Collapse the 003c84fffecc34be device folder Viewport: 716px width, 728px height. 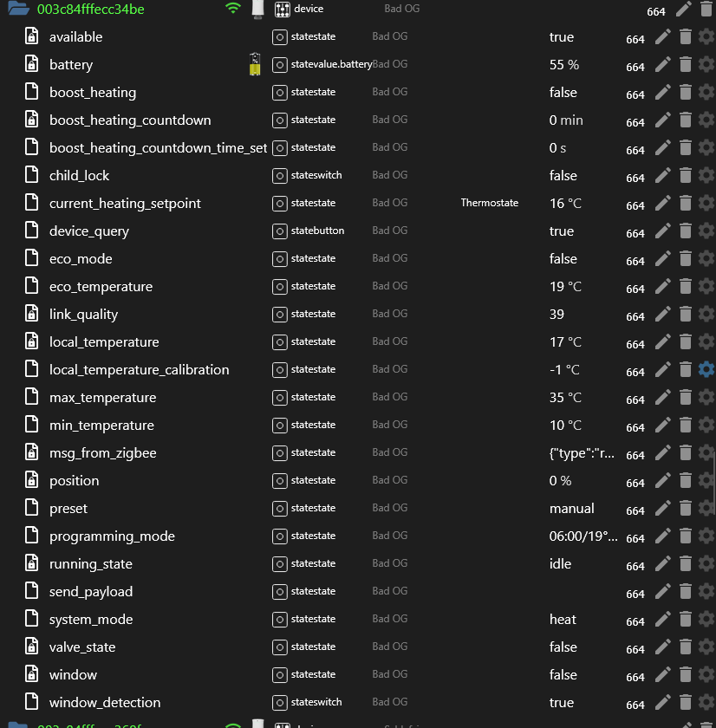(19, 10)
